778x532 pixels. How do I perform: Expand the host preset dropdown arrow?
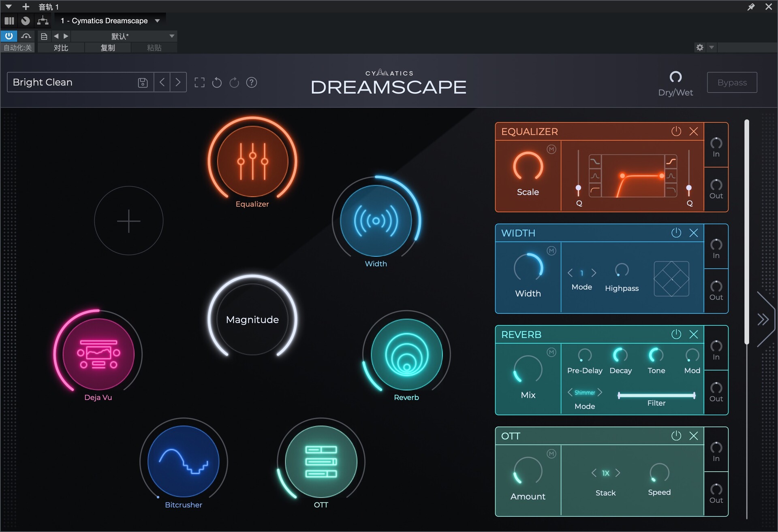pyautogui.click(x=172, y=36)
